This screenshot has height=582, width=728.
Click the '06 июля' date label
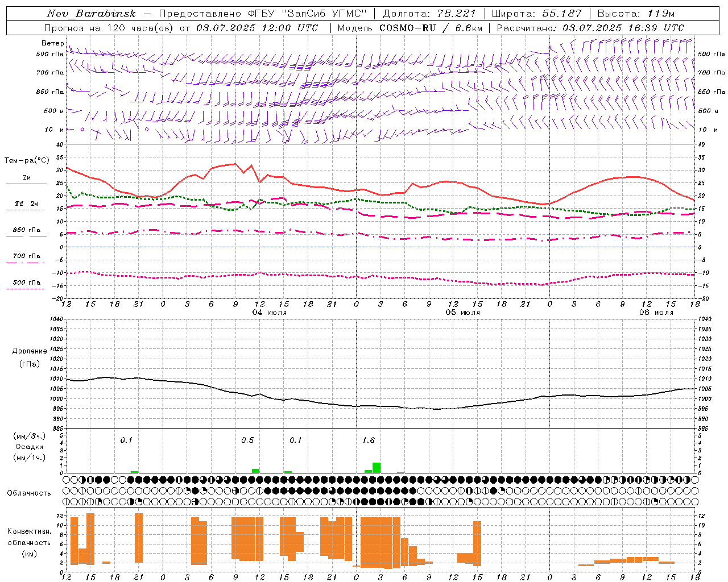[x=656, y=313]
